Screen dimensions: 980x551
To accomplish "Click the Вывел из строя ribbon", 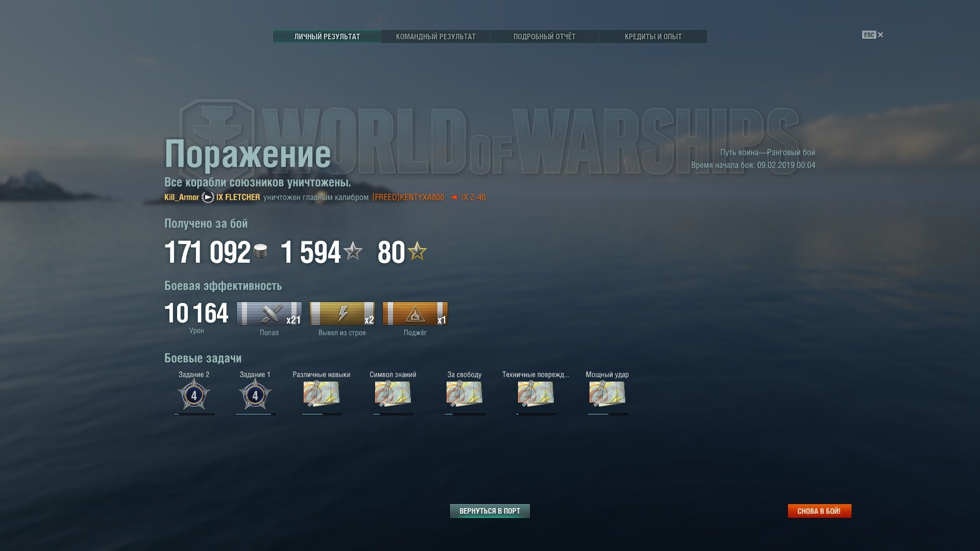I will pos(342,313).
